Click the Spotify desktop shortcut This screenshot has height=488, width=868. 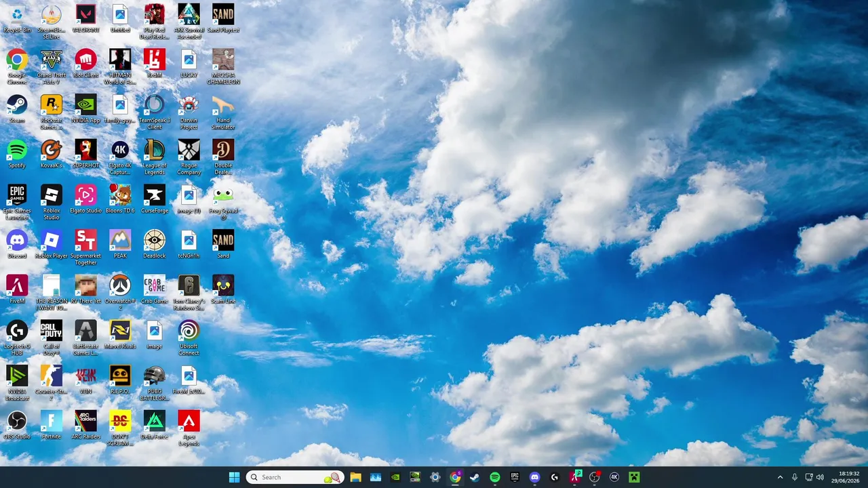[x=17, y=155]
